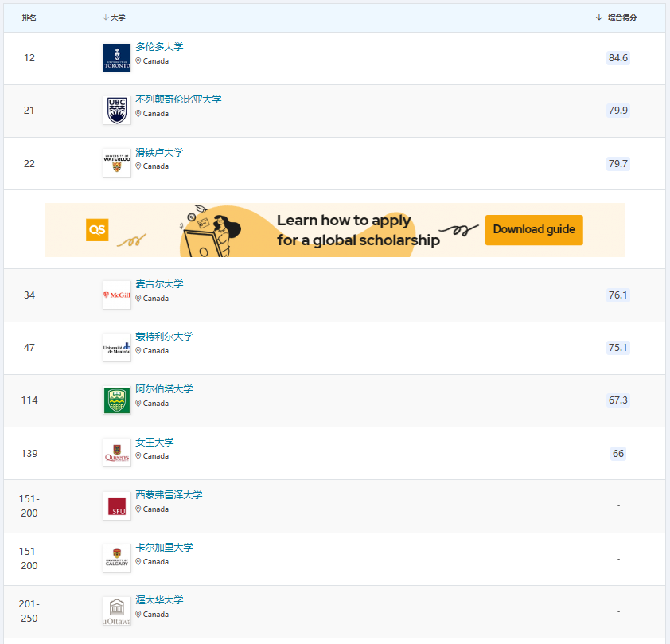Click the location pin icon under 滑铁卢大学

click(138, 166)
